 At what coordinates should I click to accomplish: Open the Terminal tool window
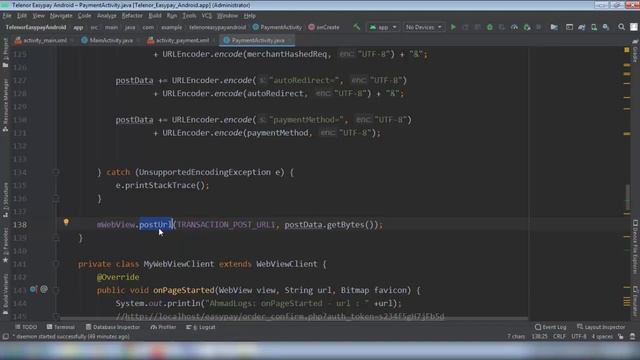(x=61, y=327)
